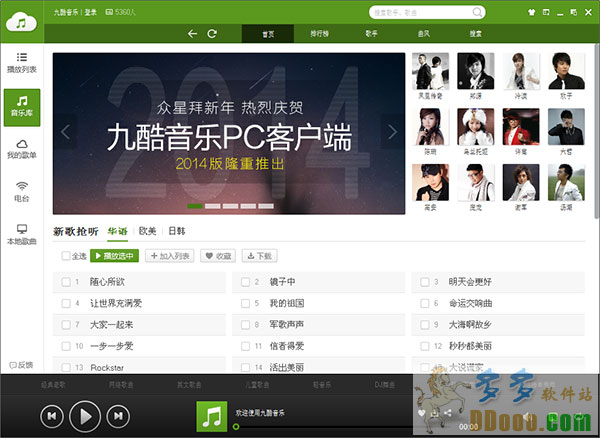This screenshot has height=438, width=600.
Task: Select the 华语 new songs tab
Action: (x=117, y=231)
